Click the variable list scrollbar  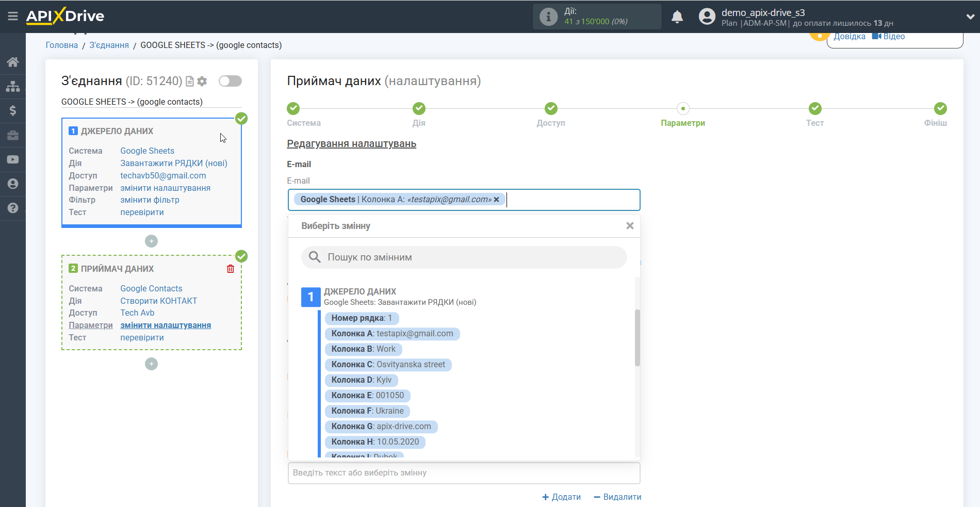[638, 338]
